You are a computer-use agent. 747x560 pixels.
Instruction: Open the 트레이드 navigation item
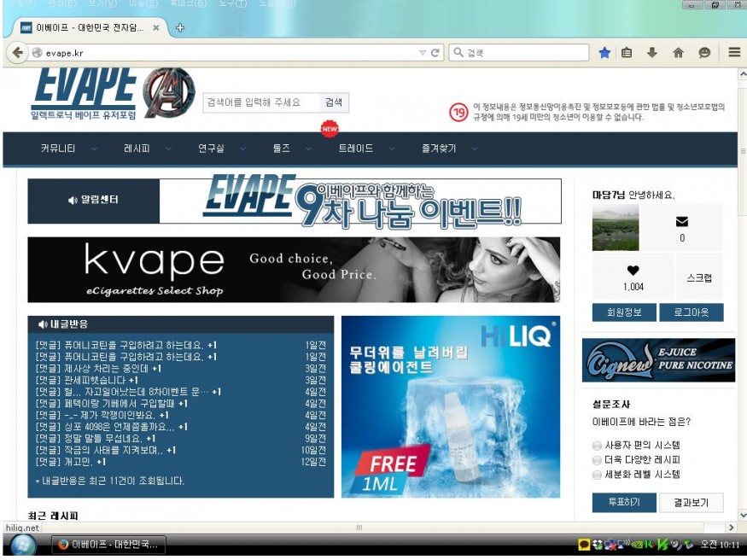point(355,149)
